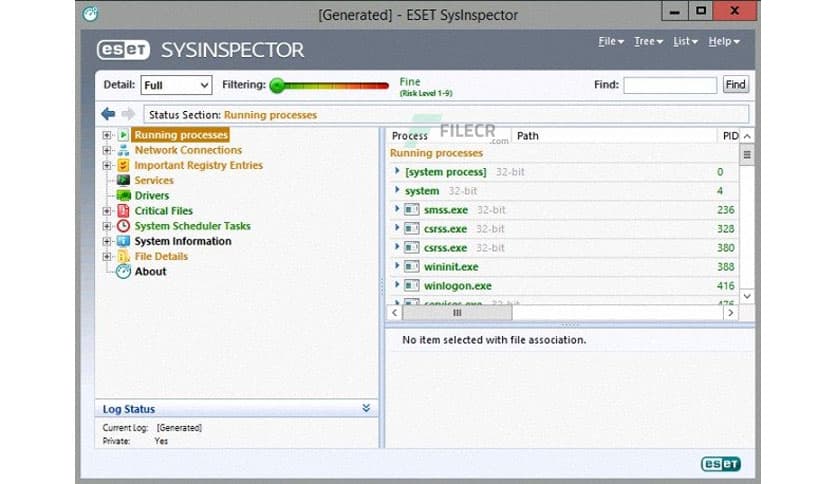This screenshot has width=836, height=484.
Task: Expand the Running processes tree node
Action: coord(107,135)
